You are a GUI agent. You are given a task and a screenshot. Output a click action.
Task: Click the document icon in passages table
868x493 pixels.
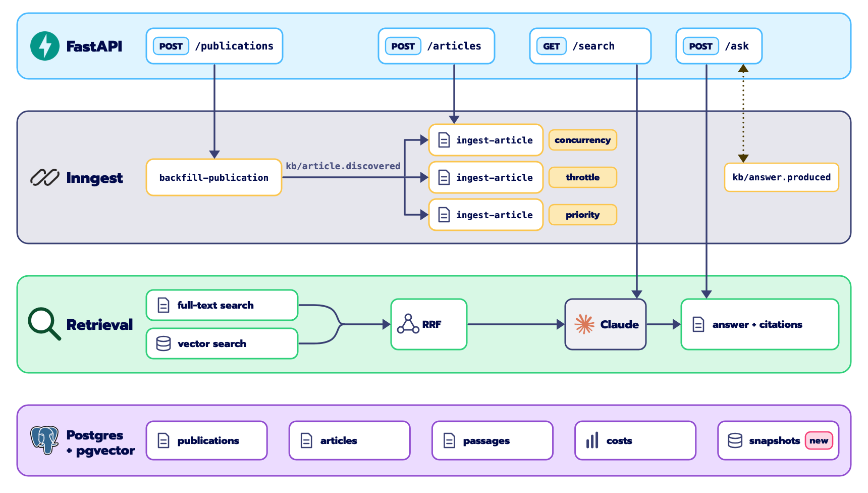449,440
